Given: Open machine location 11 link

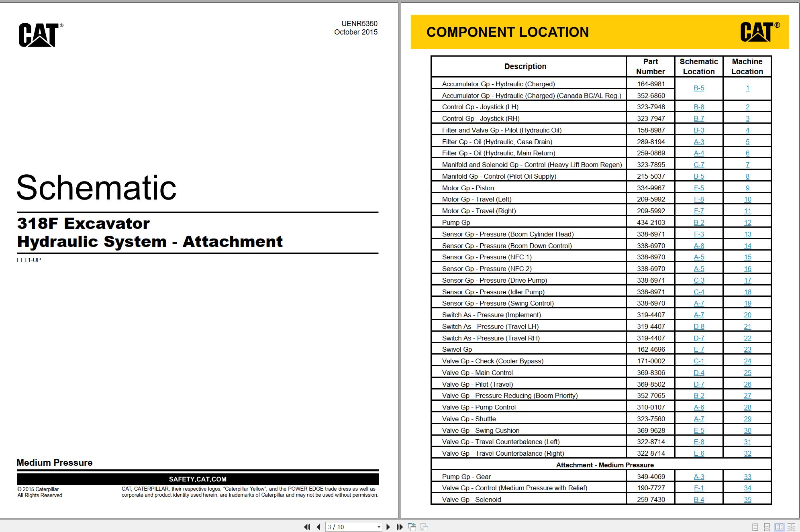Looking at the screenshot, I should click(747, 211).
